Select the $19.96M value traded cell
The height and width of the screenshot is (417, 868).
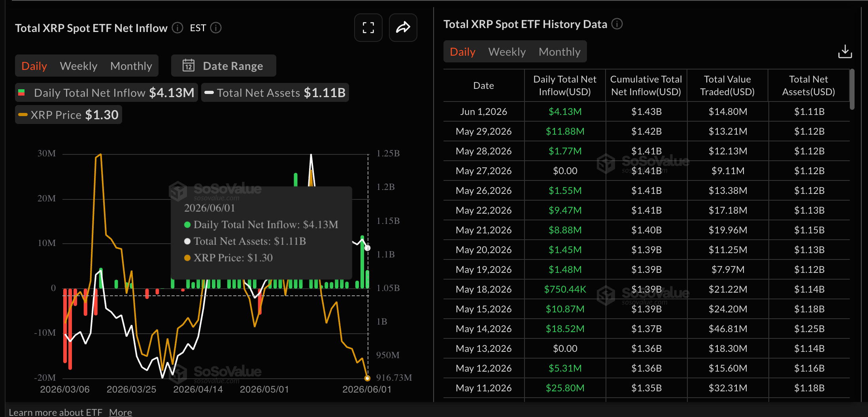[728, 230]
